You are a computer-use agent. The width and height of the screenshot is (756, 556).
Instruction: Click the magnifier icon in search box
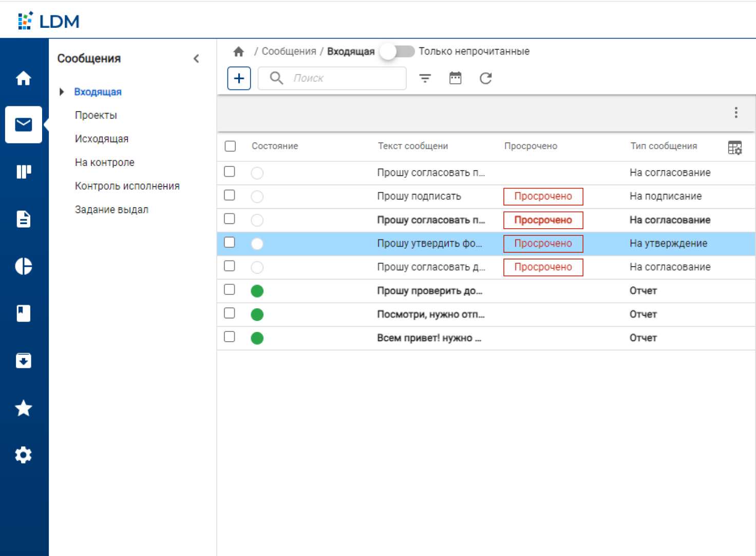pyautogui.click(x=276, y=78)
